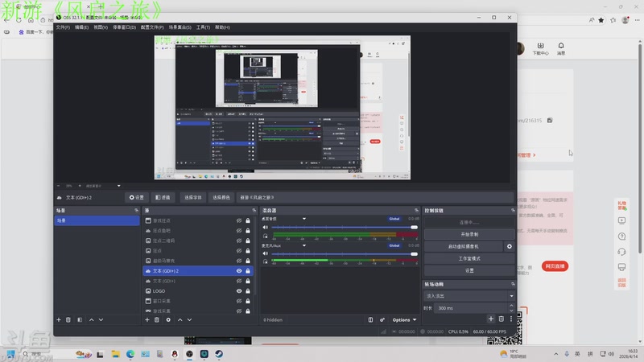644x362 pixels.
Task: Click the 滤镜 filters button in source toolbar
Action: (163, 197)
